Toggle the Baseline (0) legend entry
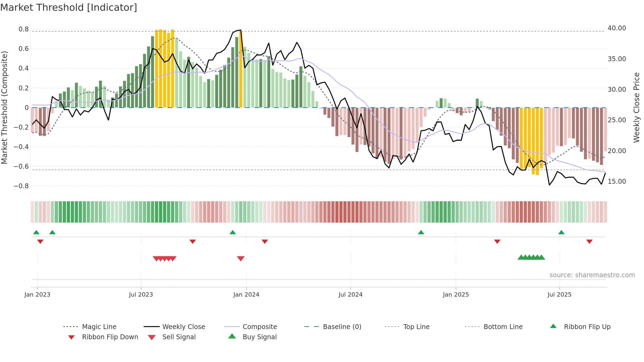Viewport: 644px width, 362px height. pos(333,327)
